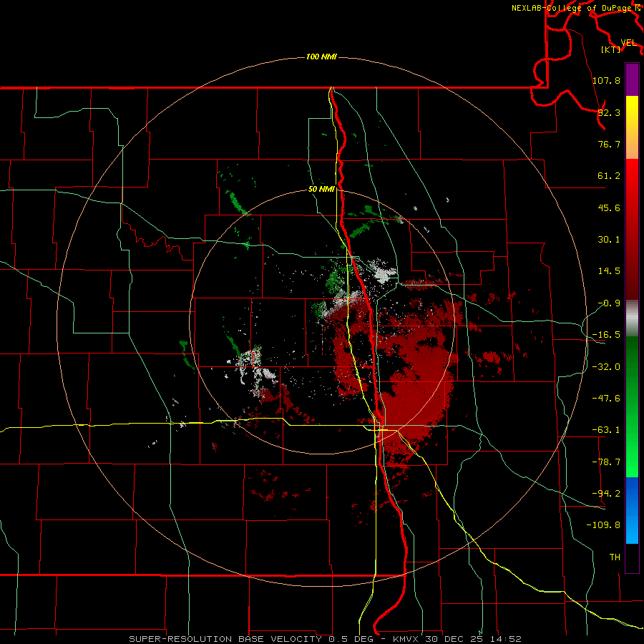644x644 pixels.
Task: Click the 45.6 legend value
Action: pos(609,208)
